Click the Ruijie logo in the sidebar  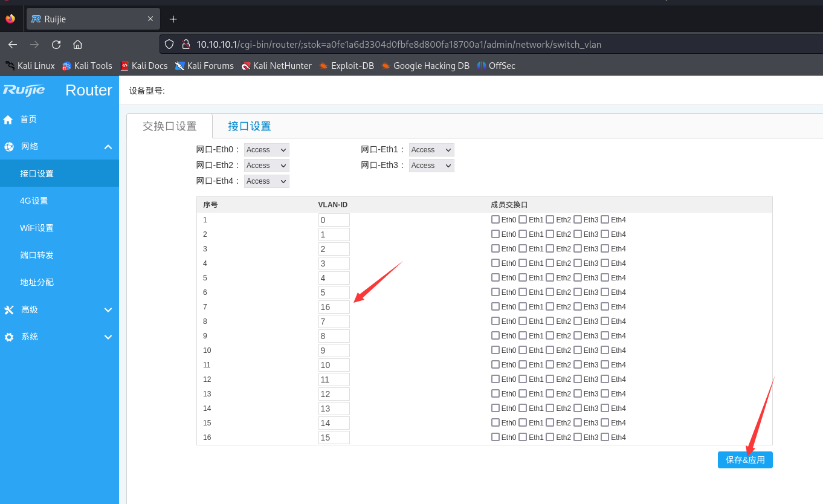pos(24,90)
